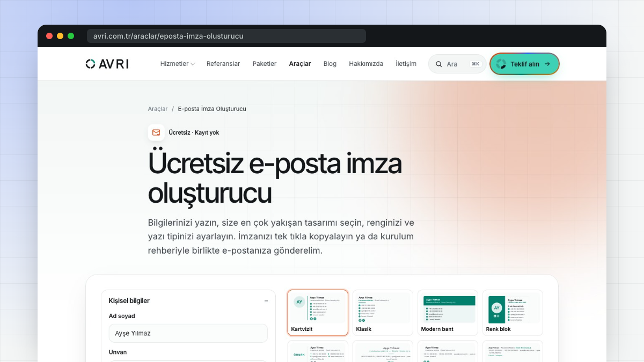644x362 pixels.
Task: Click the E-posta İmza Oluşturucu breadcrumb text
Action: (x=212, y=109)
